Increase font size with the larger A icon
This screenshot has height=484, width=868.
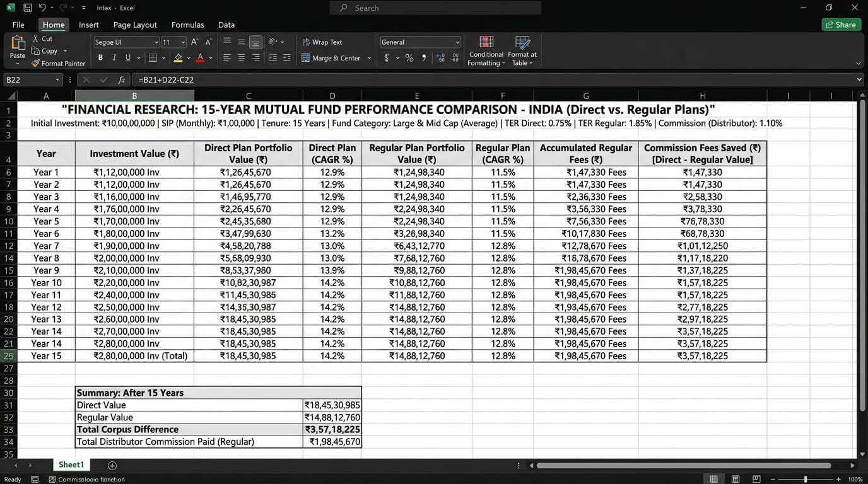click(195, 42)
